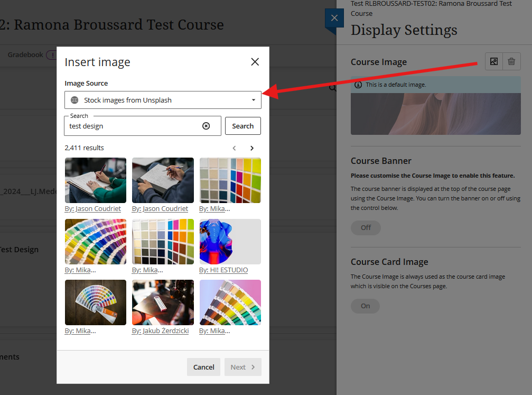Click the dropdown arrow for Unsplash source
The width and height of the screenshot is (532, 395).
[254, 100]
